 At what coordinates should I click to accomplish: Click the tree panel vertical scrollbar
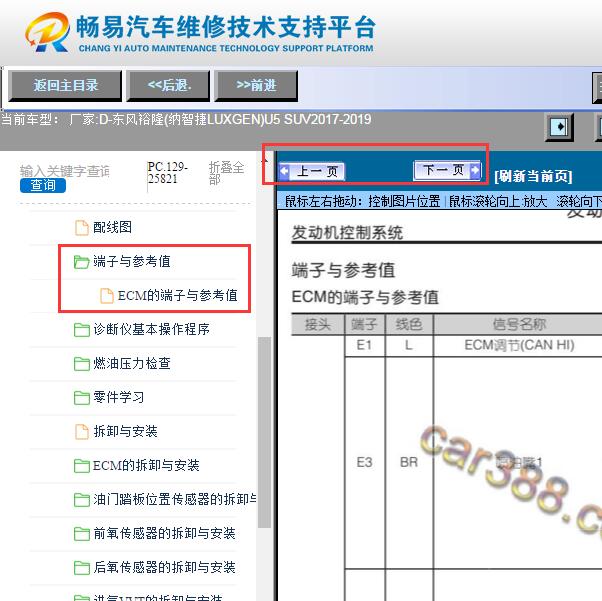coord(264,432)
